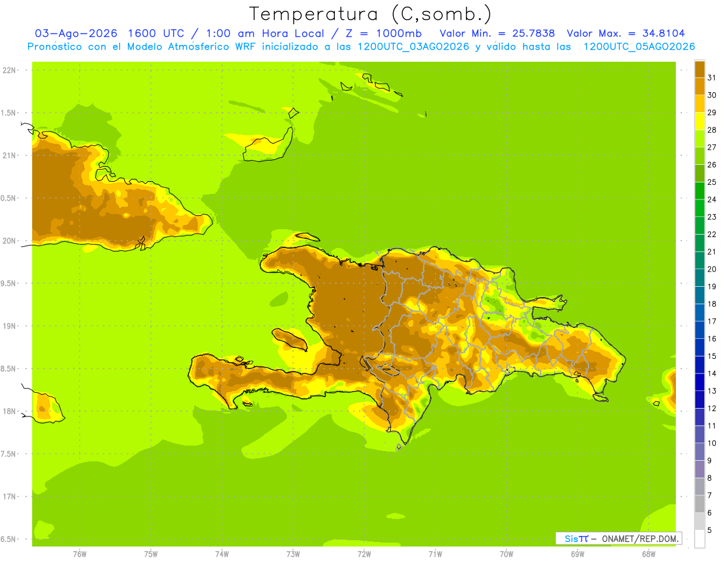Click the "73W" longitude axis label

(x=293, y=554)
